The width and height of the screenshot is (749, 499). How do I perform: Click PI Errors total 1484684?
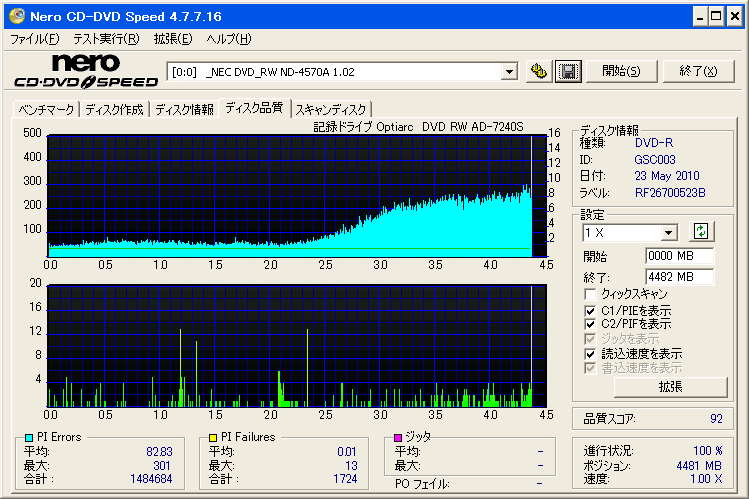click(151, 479)
